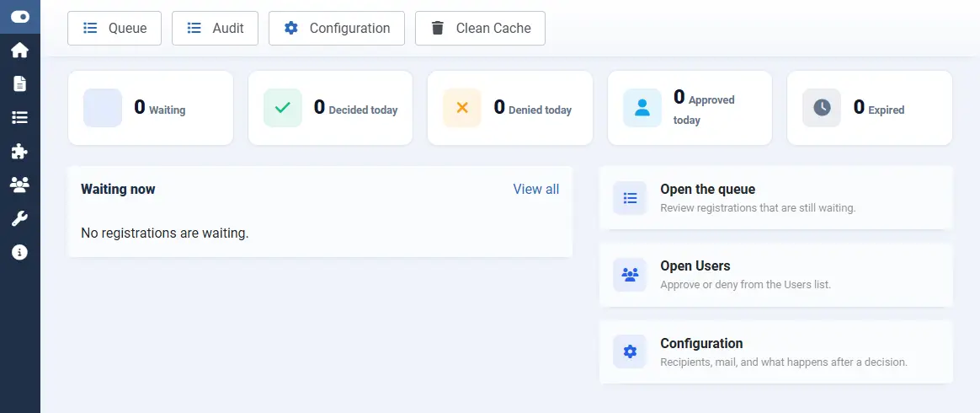Click the person icon for Approved today

642,108
